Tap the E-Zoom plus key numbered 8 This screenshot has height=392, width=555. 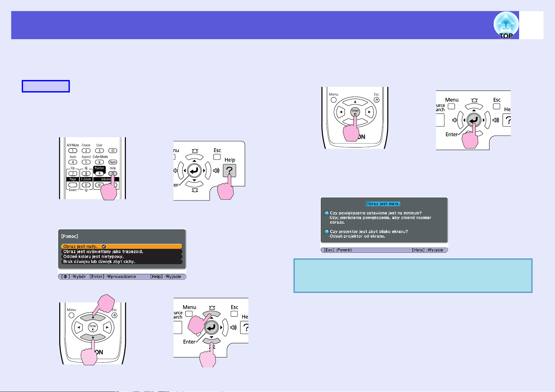point(86,173)
